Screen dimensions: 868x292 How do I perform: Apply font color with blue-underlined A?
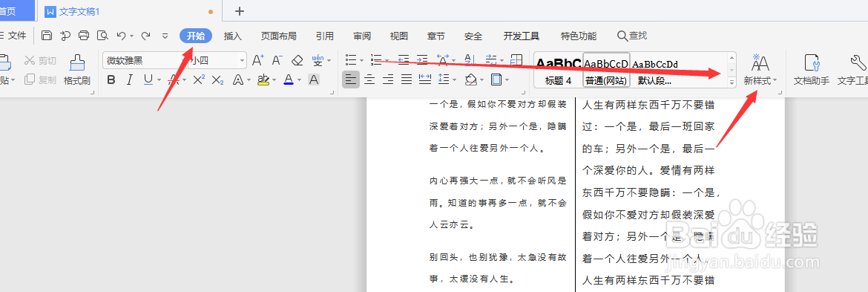click(289, 80)
